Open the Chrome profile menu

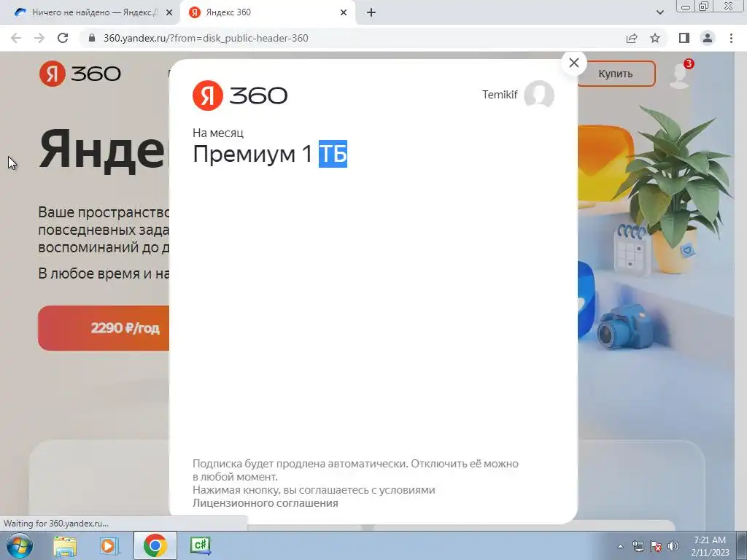[x=708, y=38]
